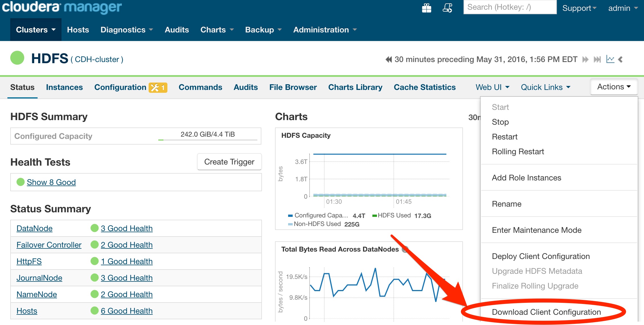The width and height of the screenshot is (644, 325).
Task: Expand the Web UI dropdown
Action: (x=492, y=87)
